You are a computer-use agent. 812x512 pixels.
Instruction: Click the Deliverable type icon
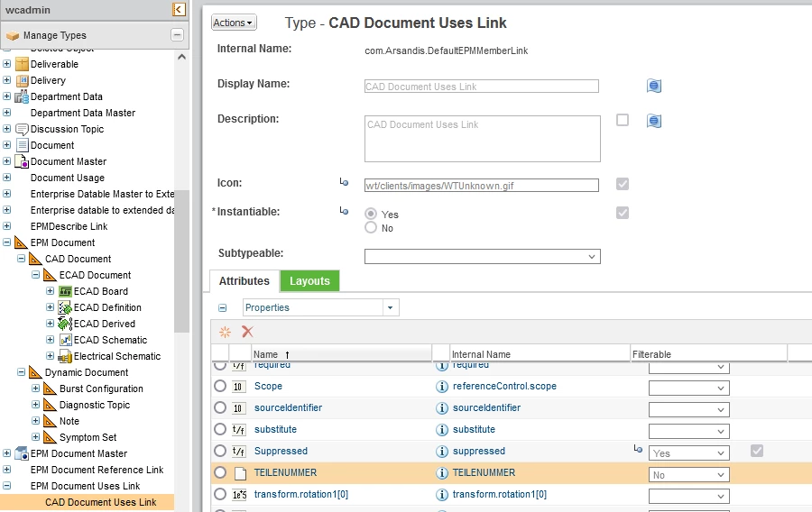pos(22,64)
